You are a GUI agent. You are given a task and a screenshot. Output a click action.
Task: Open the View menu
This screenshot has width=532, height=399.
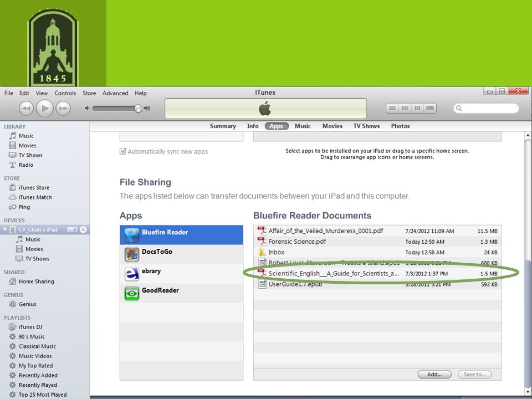[x=42, y=93]
